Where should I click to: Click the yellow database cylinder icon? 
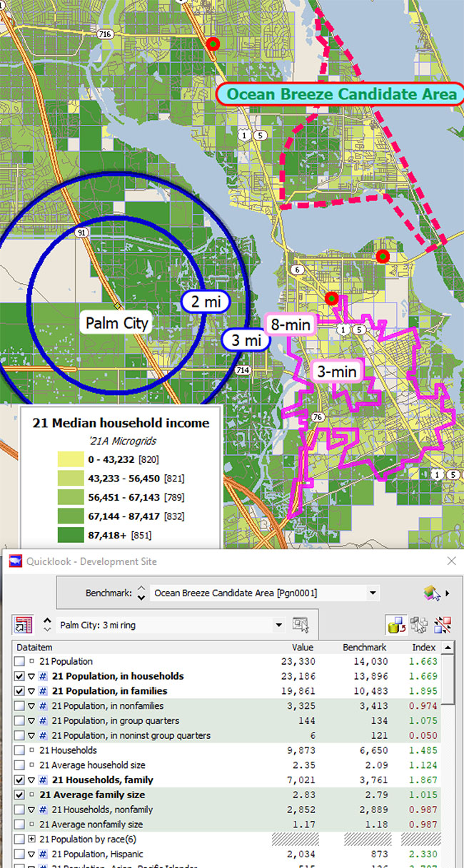pos(395,626)
